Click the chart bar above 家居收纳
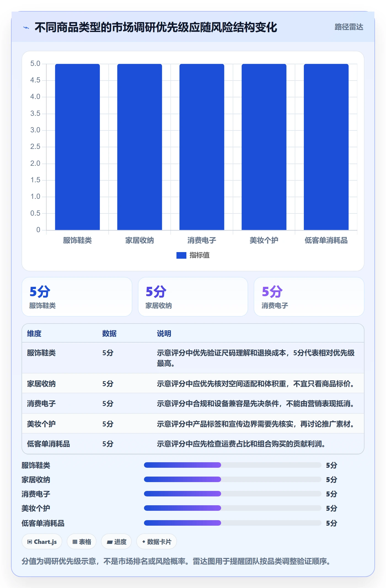The height and width of the screenshot is (588, 386). 140,147
